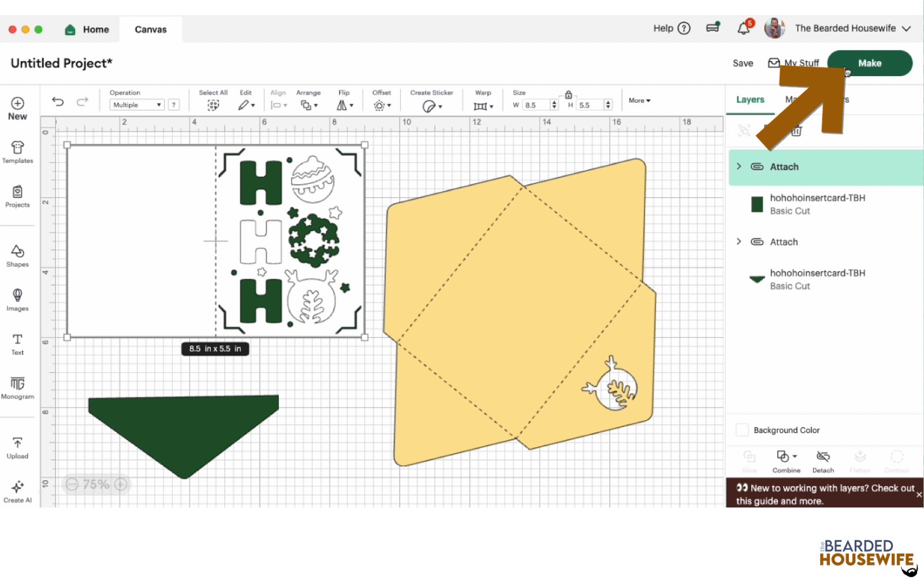Open the Monogram maker
The width and height of the screenshot is (924, 587).
click(x=17, y=388)
